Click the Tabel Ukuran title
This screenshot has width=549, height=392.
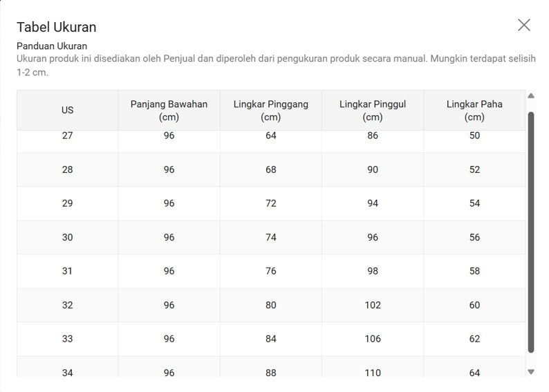pyautogui.click(x=57, y=27)
